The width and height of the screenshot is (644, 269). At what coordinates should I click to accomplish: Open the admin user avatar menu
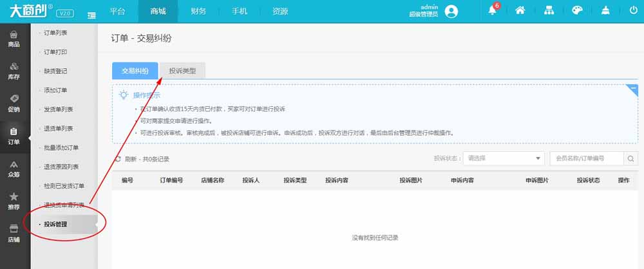pos(451,11)
